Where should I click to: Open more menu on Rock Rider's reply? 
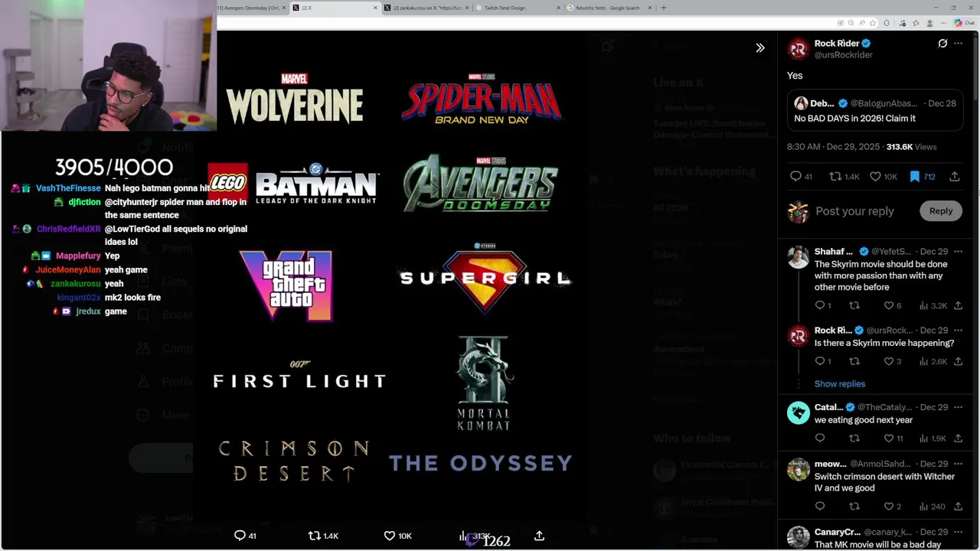[x=958, y=331]
